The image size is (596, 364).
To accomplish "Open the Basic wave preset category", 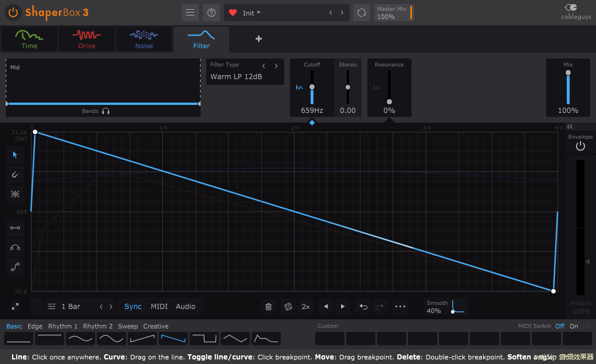I will click(14, 326).
